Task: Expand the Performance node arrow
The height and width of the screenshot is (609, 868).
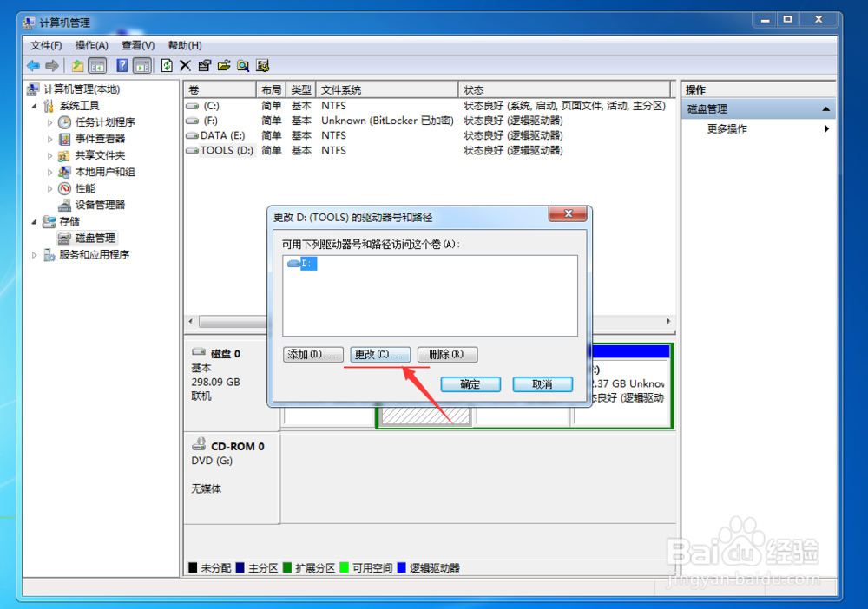Action: click(49, 188)
